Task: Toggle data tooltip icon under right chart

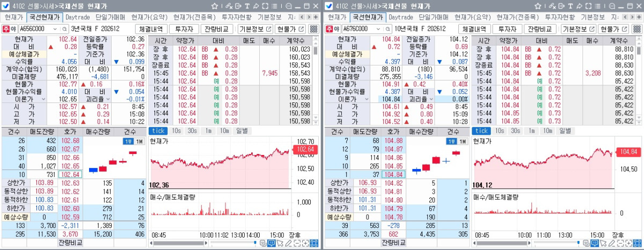Action: click(x=594, y=244)
